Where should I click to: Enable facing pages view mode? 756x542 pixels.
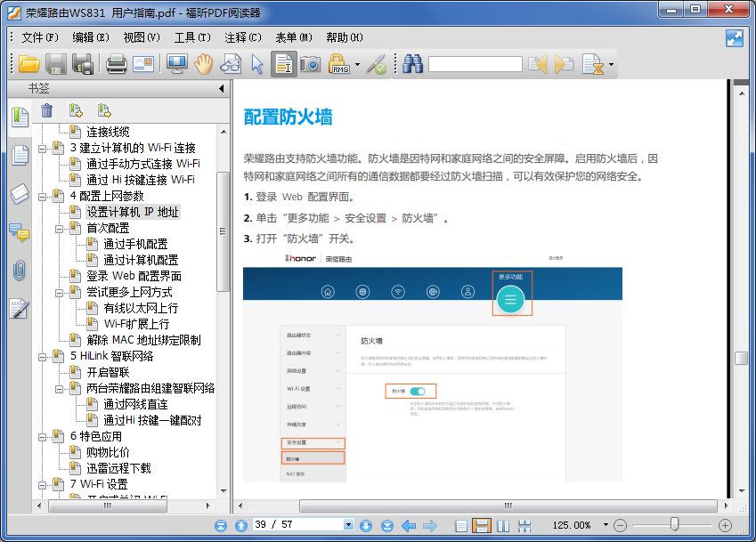pos(503,526)
